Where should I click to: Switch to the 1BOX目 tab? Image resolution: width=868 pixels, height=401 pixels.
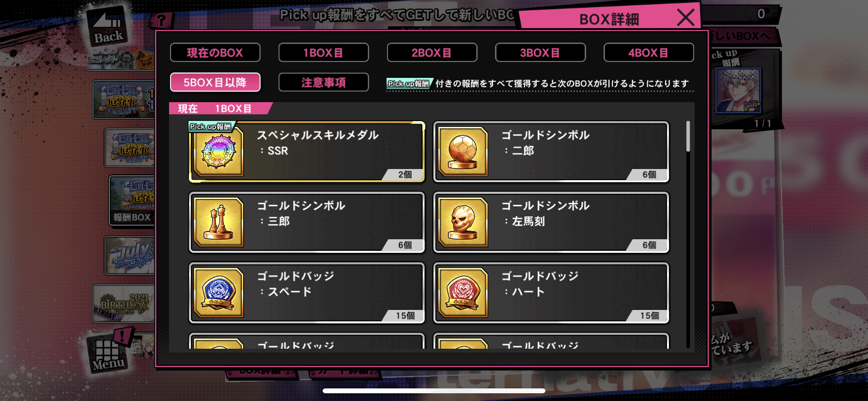tap(324, 53)
